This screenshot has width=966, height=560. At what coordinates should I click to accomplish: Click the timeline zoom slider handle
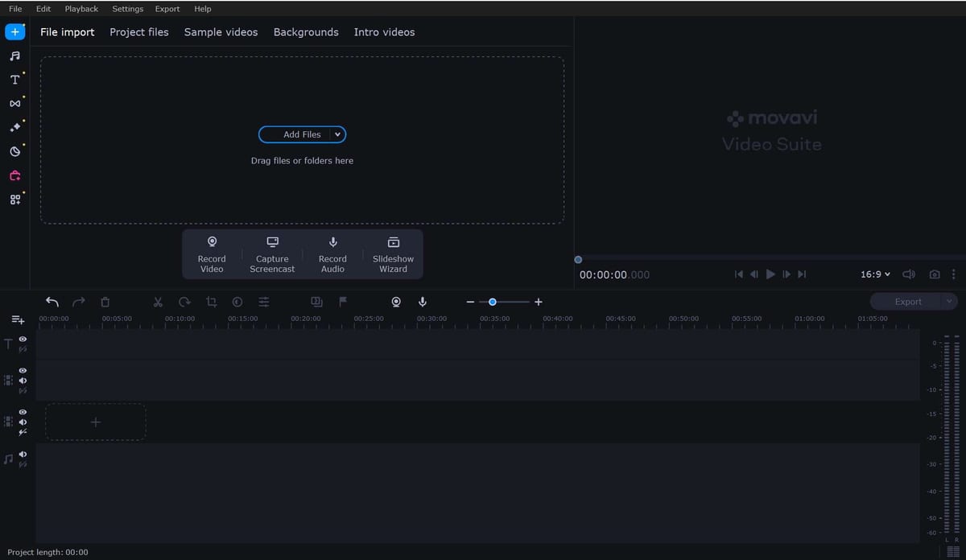493,302
